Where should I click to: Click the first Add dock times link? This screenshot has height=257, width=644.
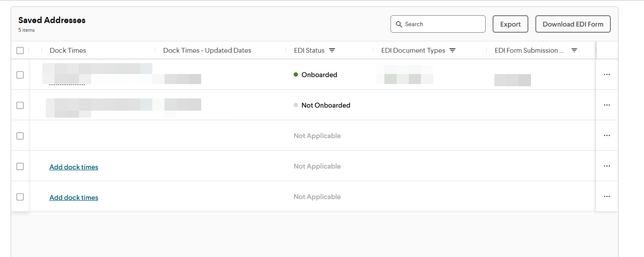(x=74, y=167)
